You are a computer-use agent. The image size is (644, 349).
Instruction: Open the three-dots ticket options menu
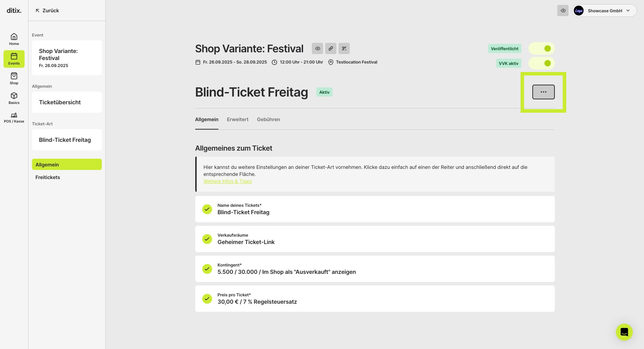[x=543, y=92]
